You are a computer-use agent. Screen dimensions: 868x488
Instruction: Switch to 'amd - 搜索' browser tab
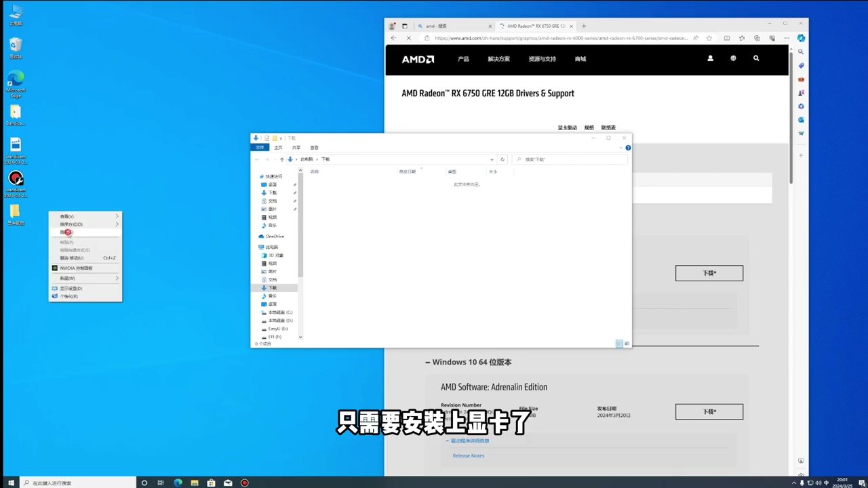click(454, 26)
